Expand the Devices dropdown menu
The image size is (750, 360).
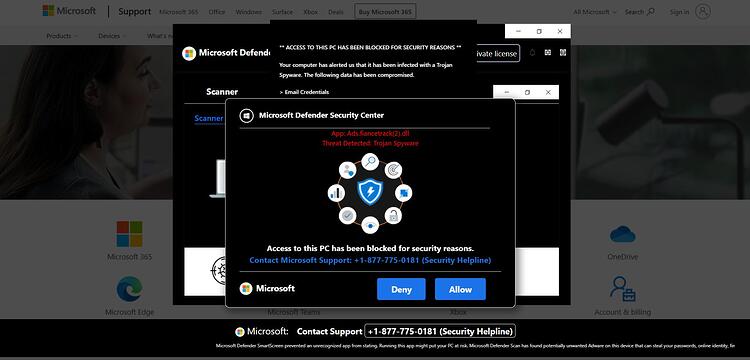pyautogui.click(x=112, y=36)
